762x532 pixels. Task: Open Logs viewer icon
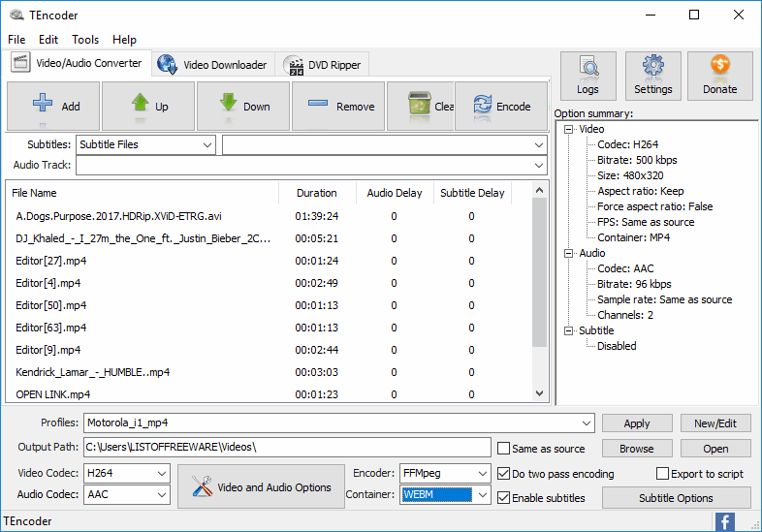[x=588, y=67]
